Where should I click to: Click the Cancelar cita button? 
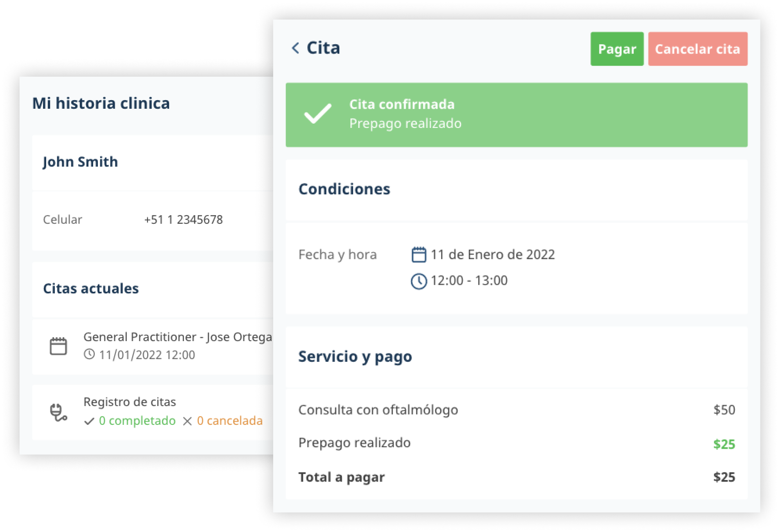(x=697, y=49)
